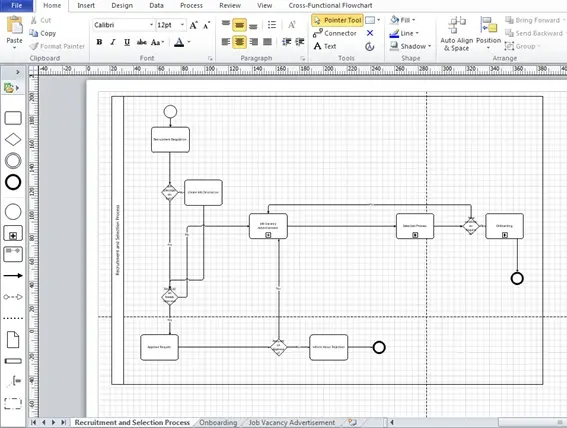The width and height of the screenshot is (567, 428).
Task: Switch to the Data ribbon tab
Action: [156, 5]
